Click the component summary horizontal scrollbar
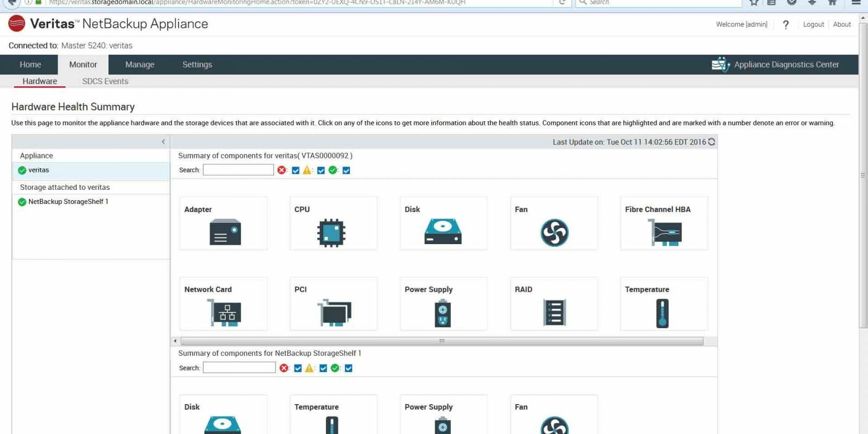Image resolution: width=868 pixels, height=434 pixels. click(x=442, y=341)
